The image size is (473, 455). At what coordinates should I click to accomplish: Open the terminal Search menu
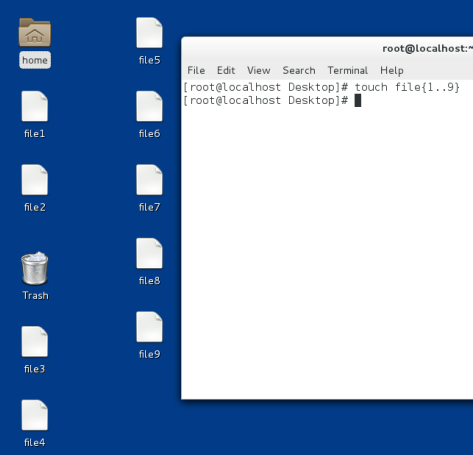pos(299,70)
